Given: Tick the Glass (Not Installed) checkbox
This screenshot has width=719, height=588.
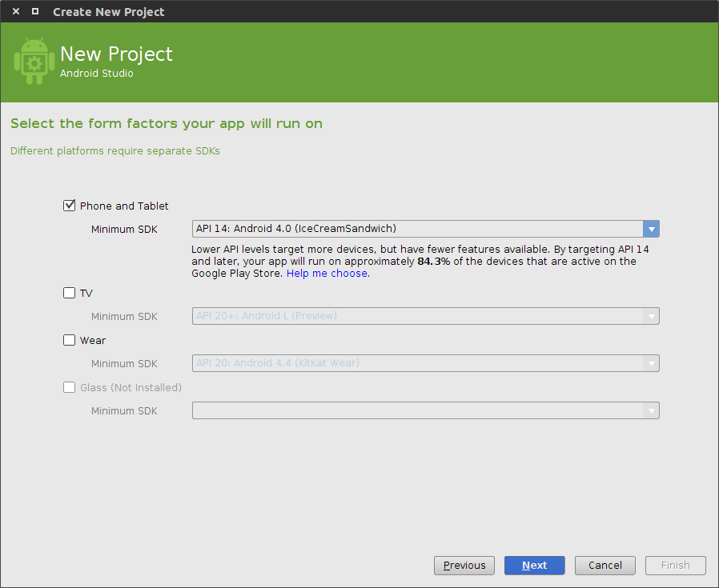Looking at the screenshot, I should [69, 387].
